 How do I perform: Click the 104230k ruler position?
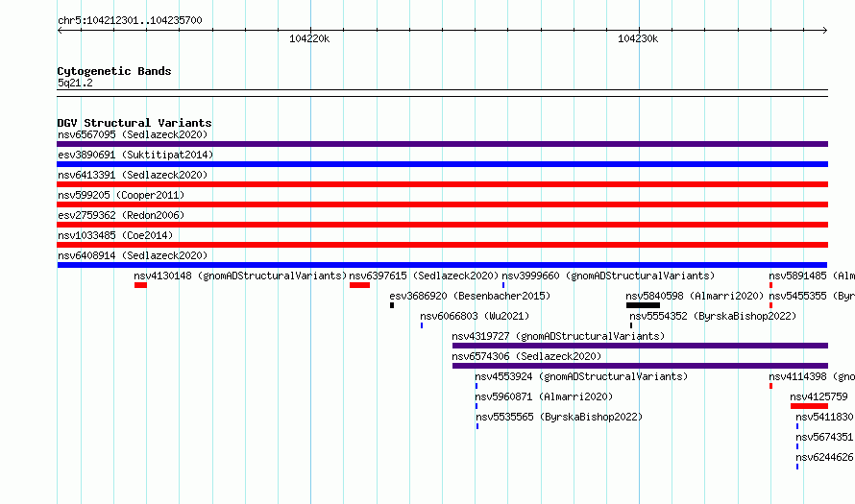coord(638,38)
